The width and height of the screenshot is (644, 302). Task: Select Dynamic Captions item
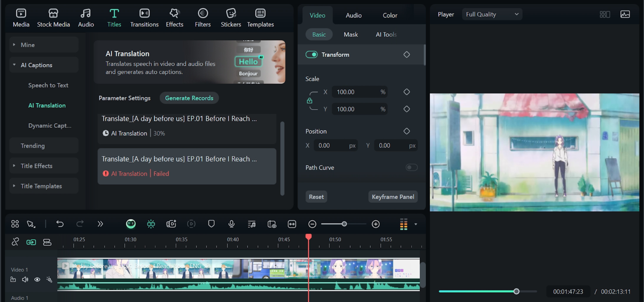click(50, 125)
